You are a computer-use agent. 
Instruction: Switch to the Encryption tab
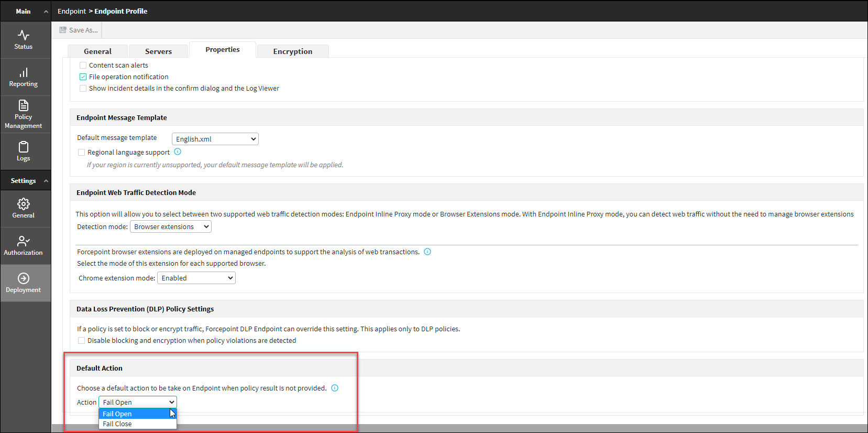point(292,51)
